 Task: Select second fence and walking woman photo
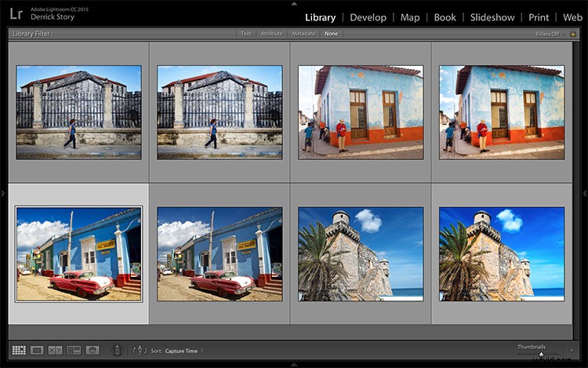[220, 112]
